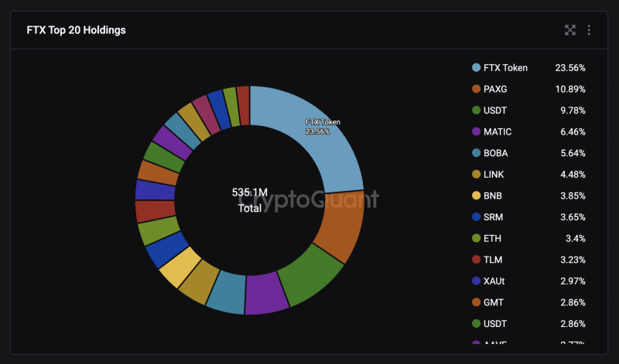Toggle the BNB legend entry
This screenshot has height=364, width=619.
pyautogui.click(x=528, y=196)
